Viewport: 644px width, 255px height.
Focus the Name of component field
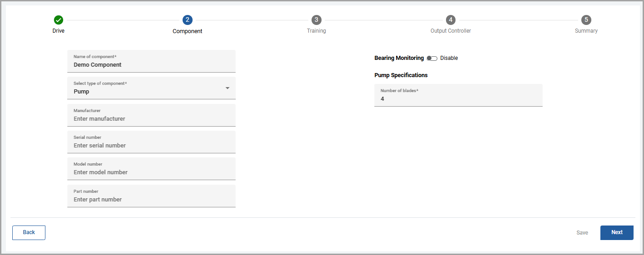click(151, 64)
